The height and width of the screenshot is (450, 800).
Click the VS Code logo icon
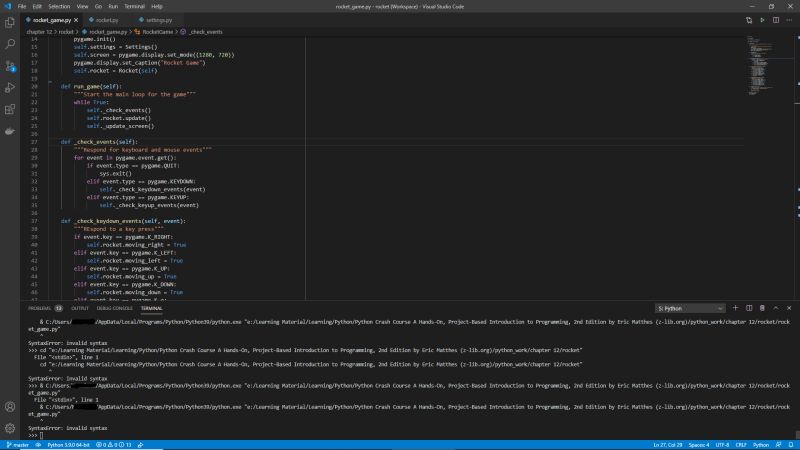coord(7,7)
